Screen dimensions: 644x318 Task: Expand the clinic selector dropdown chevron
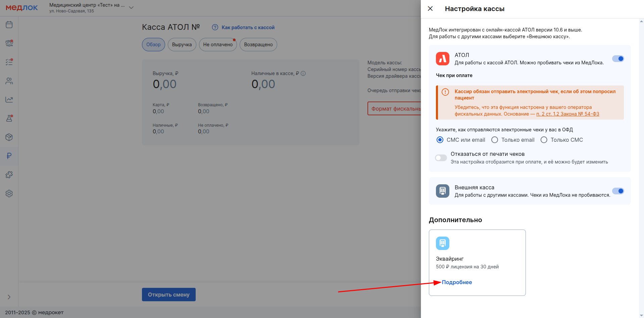click(x=131, y=8)
